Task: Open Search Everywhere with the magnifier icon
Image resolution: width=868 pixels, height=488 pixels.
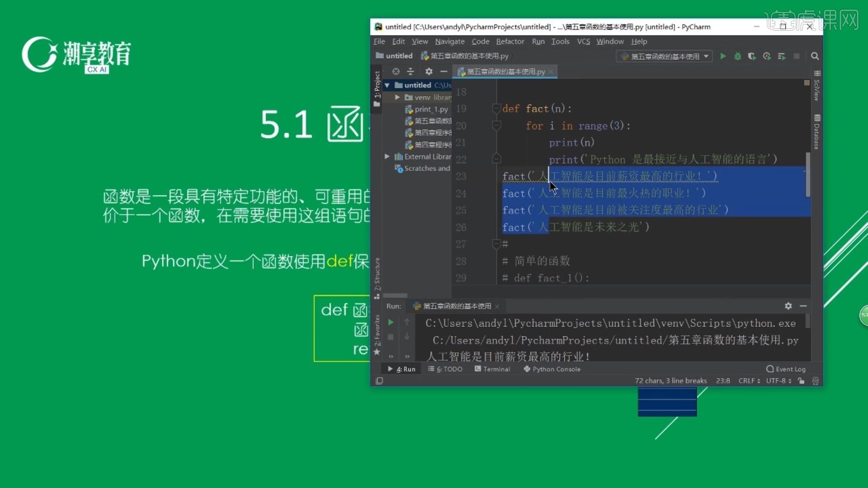Action: [x=815, y=56]
